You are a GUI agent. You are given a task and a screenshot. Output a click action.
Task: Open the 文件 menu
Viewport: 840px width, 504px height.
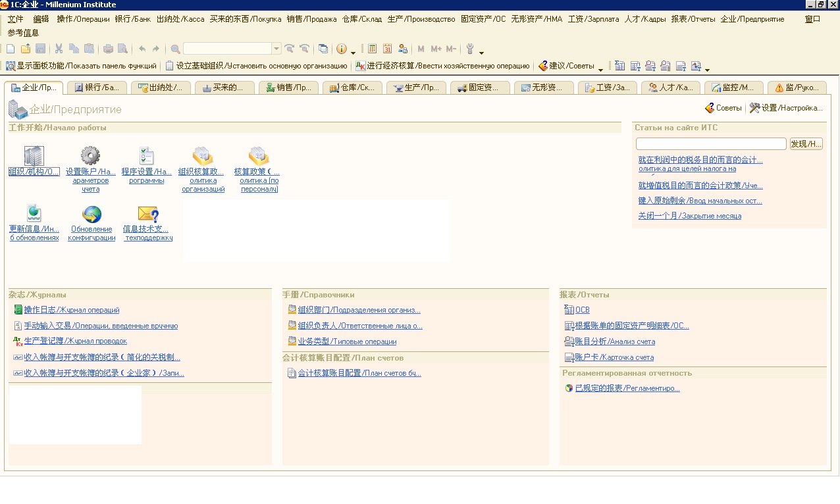16,19
